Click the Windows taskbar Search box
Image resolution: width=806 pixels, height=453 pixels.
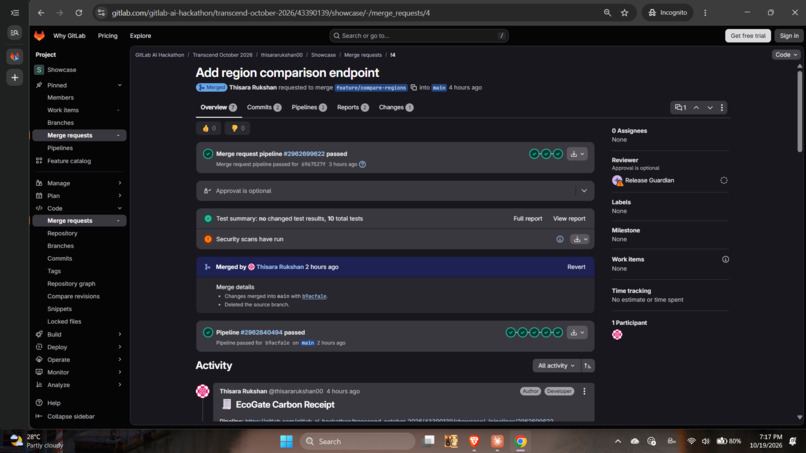pos(357,441)
